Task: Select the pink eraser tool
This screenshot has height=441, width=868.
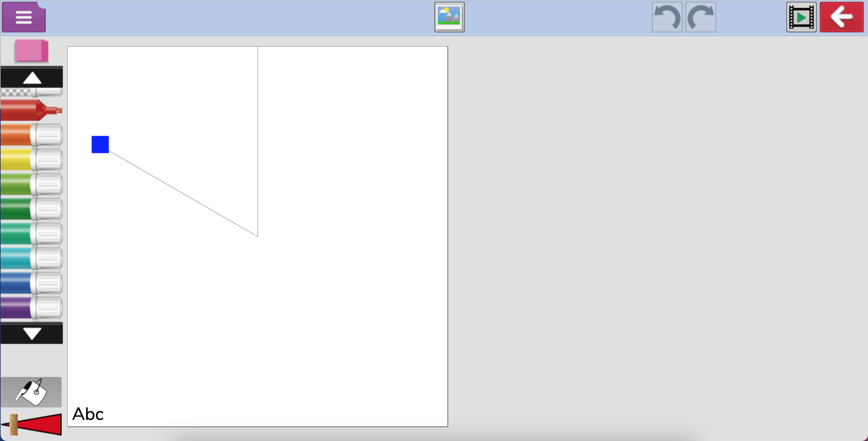Action: pyautogui.click(x=31, y=51)
